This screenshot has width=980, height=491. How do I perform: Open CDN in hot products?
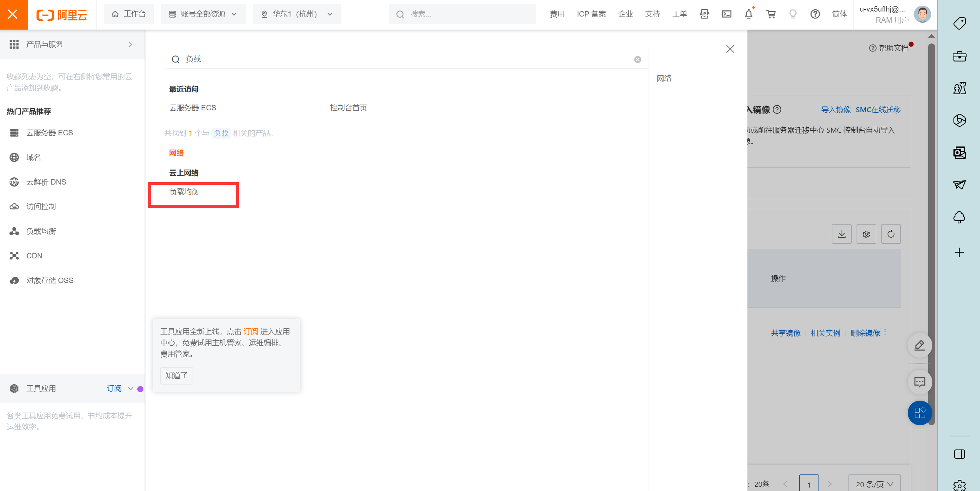(x=34, y=256)
